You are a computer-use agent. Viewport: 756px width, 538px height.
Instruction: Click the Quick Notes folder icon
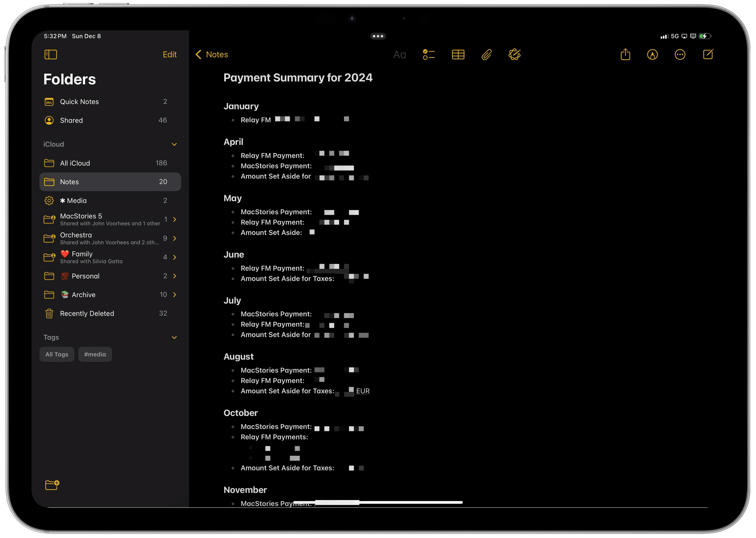click(x=49, y=102)
